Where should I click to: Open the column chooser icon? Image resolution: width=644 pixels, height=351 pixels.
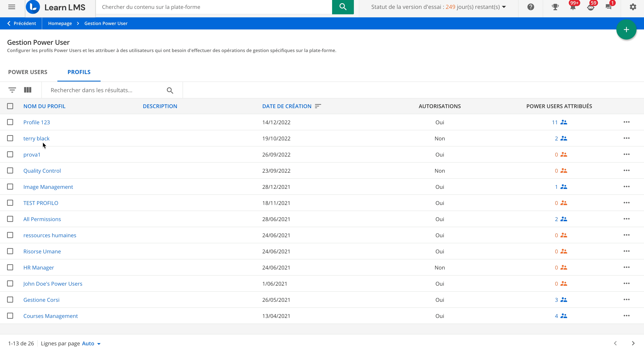pyautogui.click(x=27, y=90)
